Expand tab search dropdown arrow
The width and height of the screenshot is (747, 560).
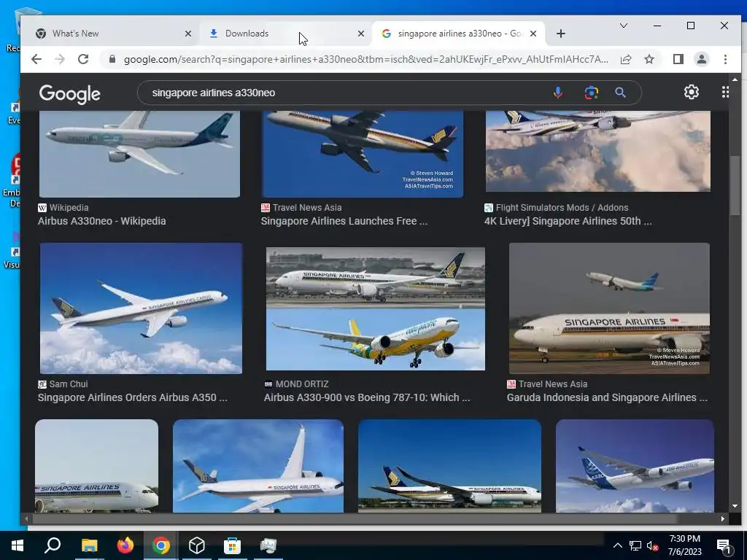pyautogui.click(x=623, y=26)
